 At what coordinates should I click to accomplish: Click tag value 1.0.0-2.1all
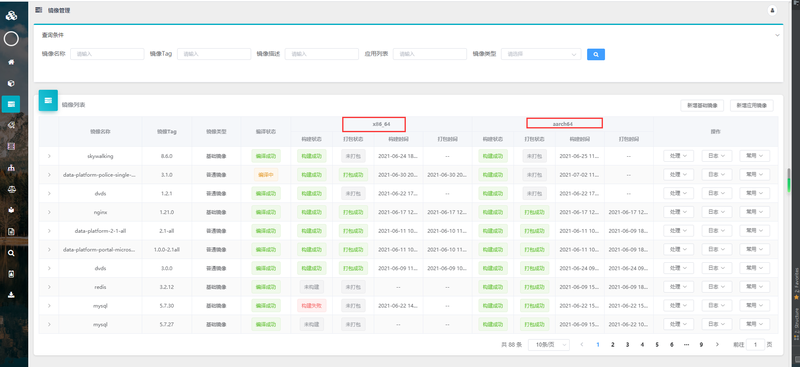point(167,250)
